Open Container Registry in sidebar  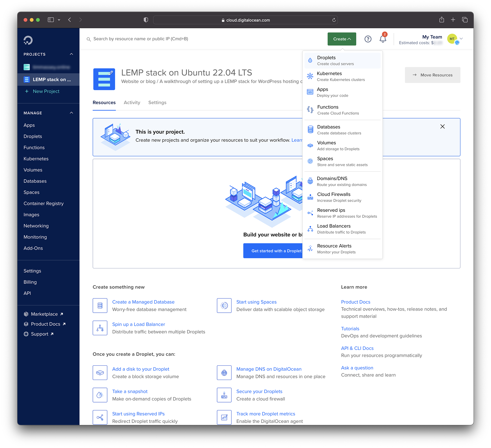coord(43,203)
